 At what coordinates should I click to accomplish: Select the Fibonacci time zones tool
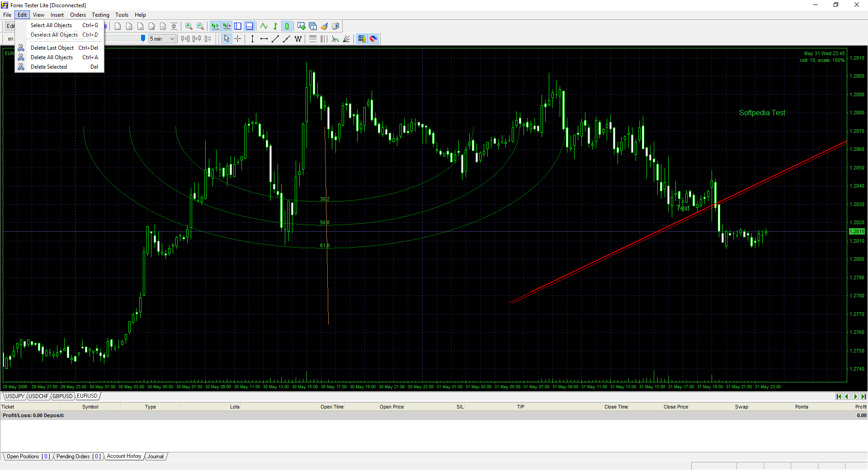pyautogui.click(x=324, y=39)
